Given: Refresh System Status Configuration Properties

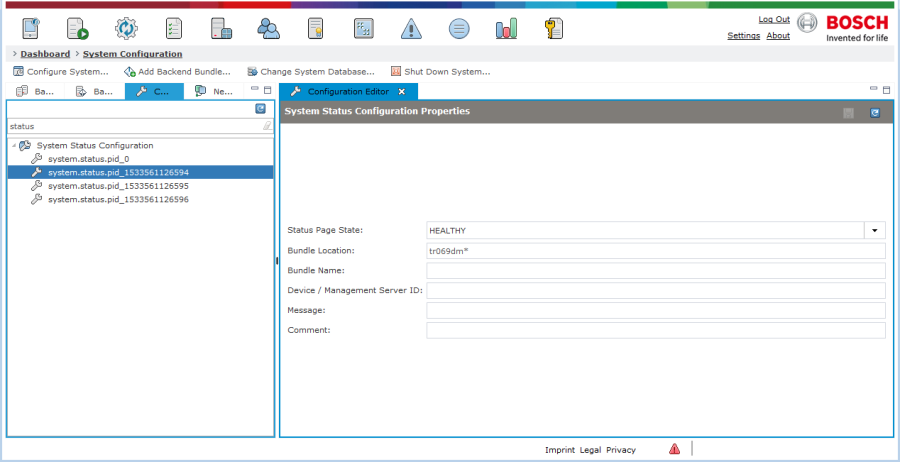Looking at the screenshot, I should 874,113.
